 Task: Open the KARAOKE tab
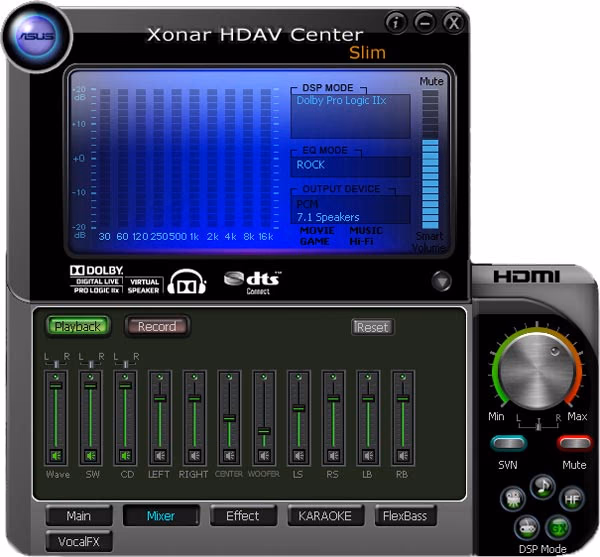[325, 516]
